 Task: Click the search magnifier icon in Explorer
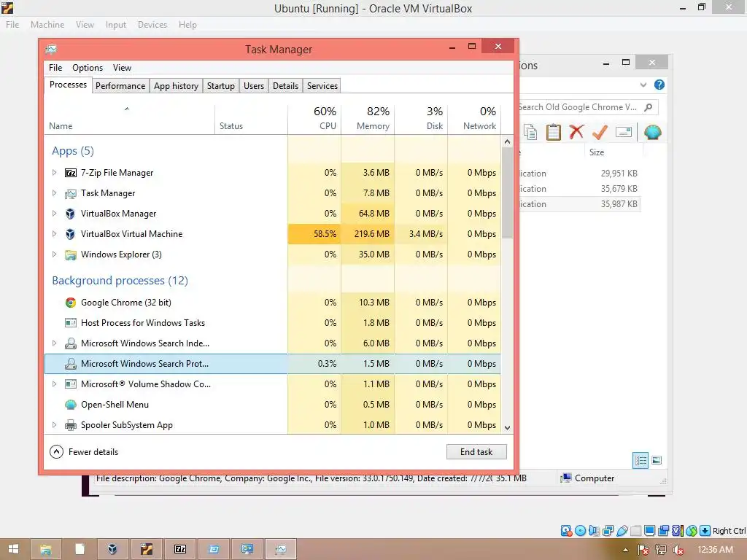(649, 107)
